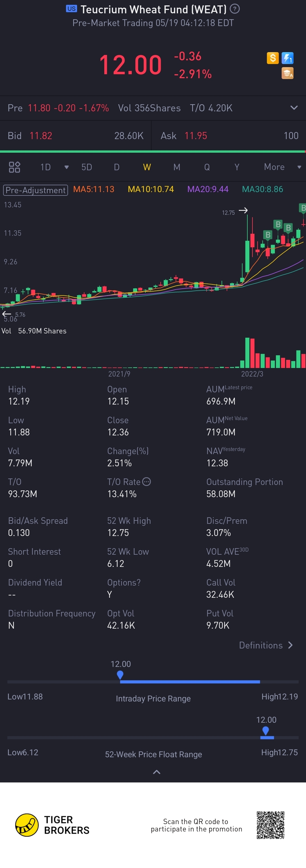Switch to the daily D chart tab
Image resolution: width=306 pixels, height=868 pixels.
[x=117, y=167]
